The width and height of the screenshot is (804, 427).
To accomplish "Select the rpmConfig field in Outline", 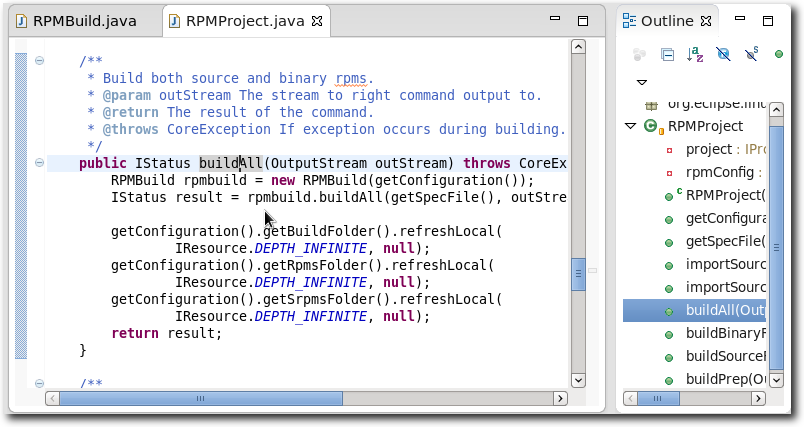I will click(714, 172).
